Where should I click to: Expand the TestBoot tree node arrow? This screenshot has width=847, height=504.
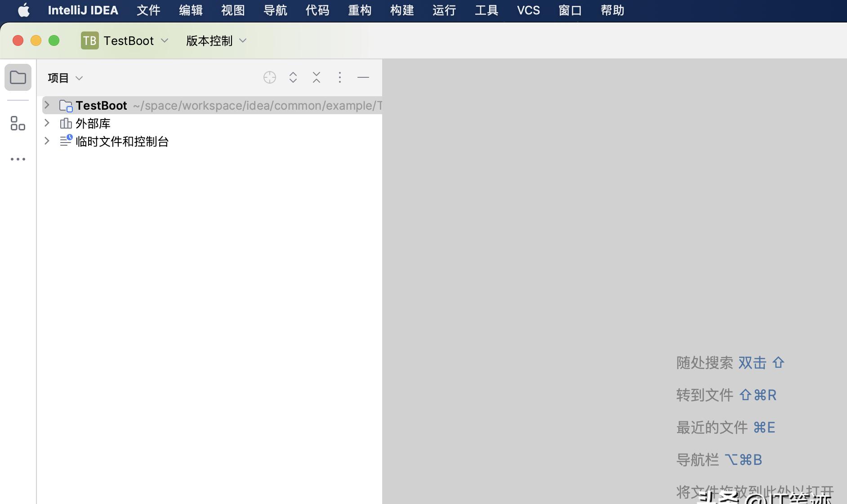47,105
